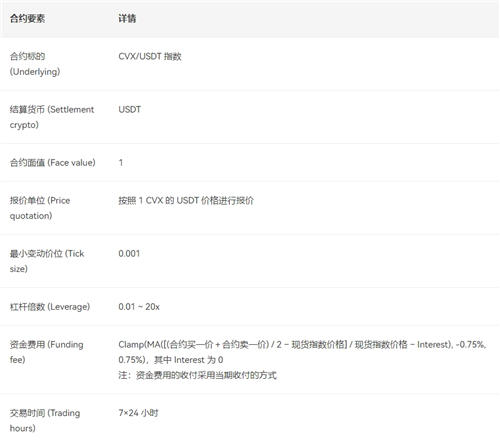500x447 pixels.
Task: Select the 合约标的 (Underlying) row label
Action: click(35, 64)
